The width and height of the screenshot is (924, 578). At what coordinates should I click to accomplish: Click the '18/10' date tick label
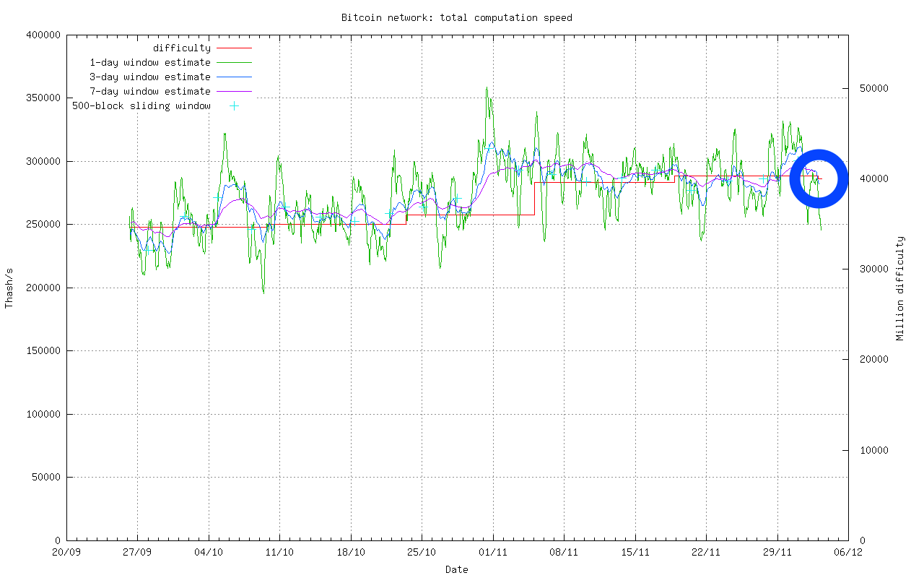coord(351,553)
